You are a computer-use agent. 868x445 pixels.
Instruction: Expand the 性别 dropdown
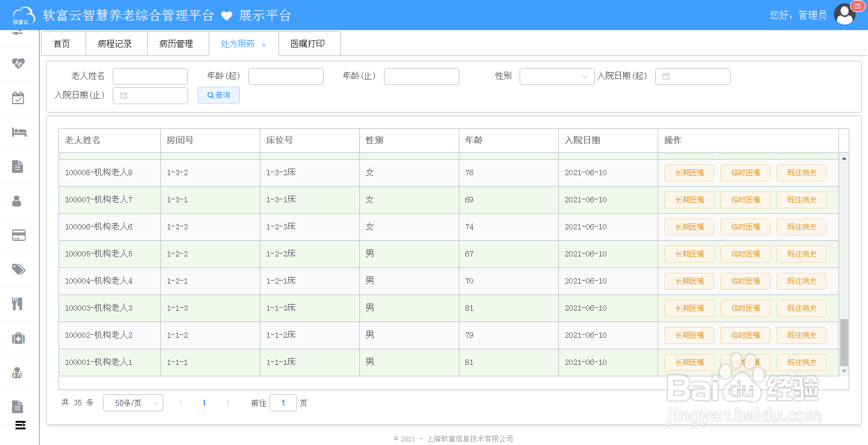[x=557, y=76]
